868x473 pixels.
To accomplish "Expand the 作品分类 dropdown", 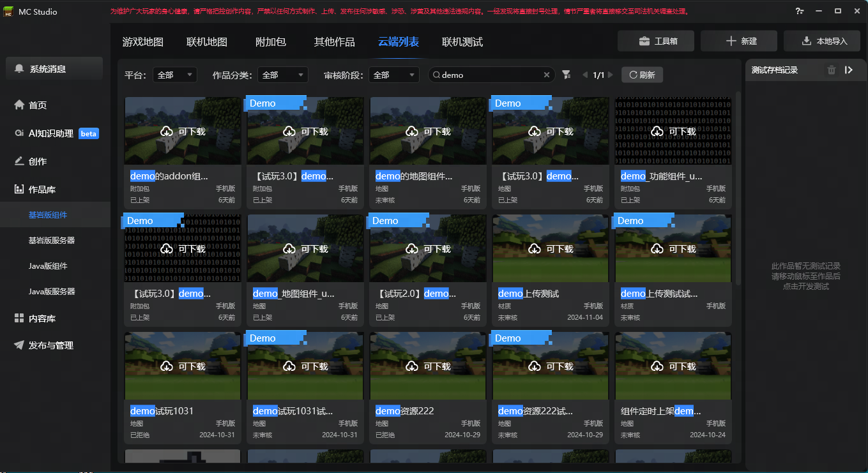I will [283, 75].
